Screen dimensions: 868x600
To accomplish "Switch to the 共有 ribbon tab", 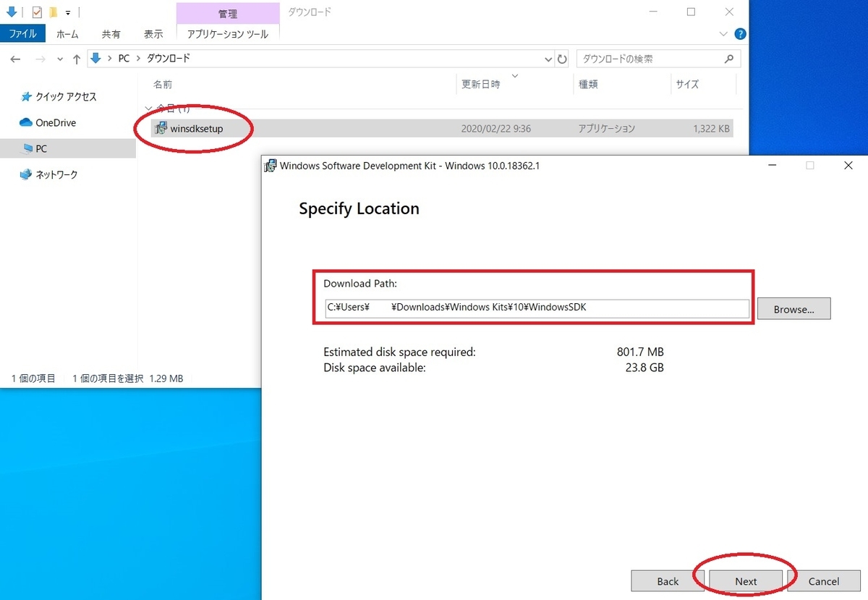I will coord(111,34).
